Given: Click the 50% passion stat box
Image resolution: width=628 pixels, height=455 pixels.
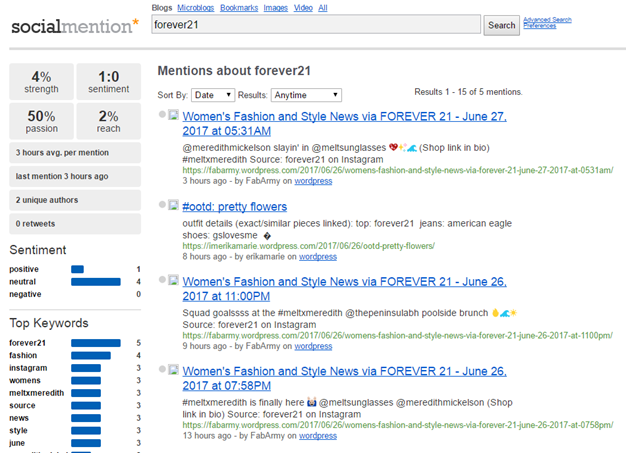Looking at the screenshot, I should coord(42,121).
